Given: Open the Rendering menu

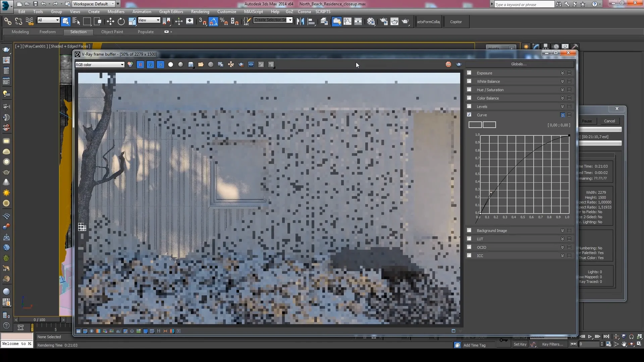Looking at the screenshot, I should point(200,11).
